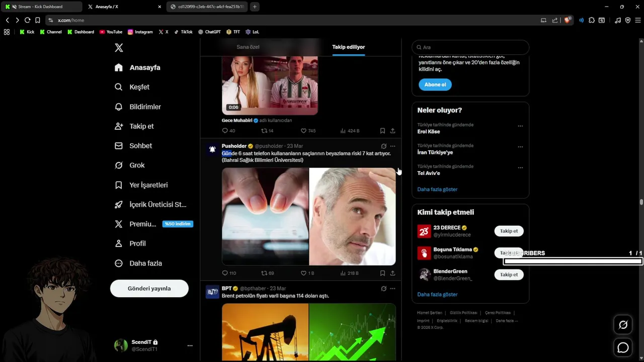
Task: Open more options for BPT post
Action: 393,289
